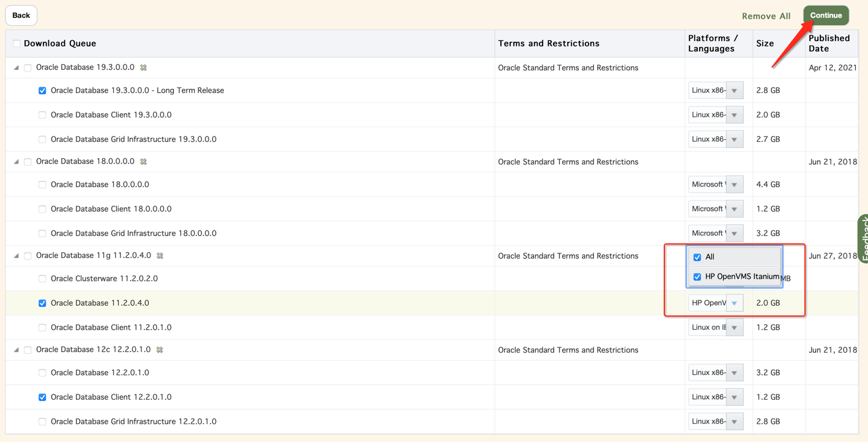The height and width of the screenshot is (442, 868).
Task: Click the Terms and Restrictions column header
Action: tap(549, 43)
